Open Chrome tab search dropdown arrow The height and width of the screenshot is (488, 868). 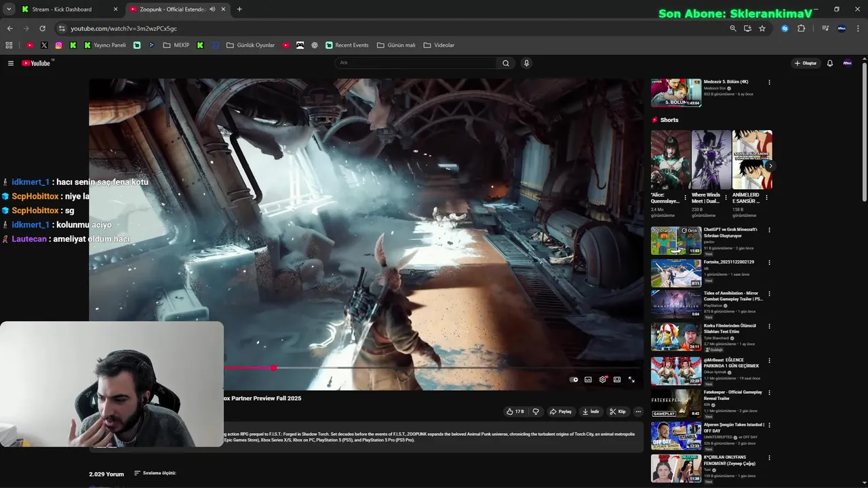9,9
